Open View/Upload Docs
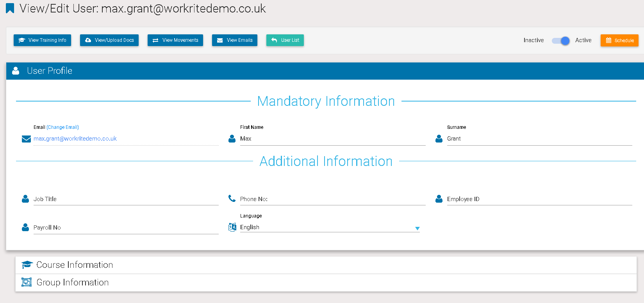 click(x=109, y=40)
